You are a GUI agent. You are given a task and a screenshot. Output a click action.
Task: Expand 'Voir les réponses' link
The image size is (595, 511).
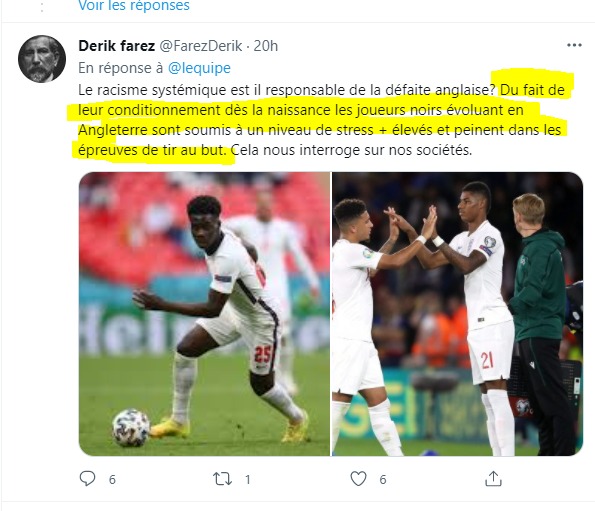point(134,6)
